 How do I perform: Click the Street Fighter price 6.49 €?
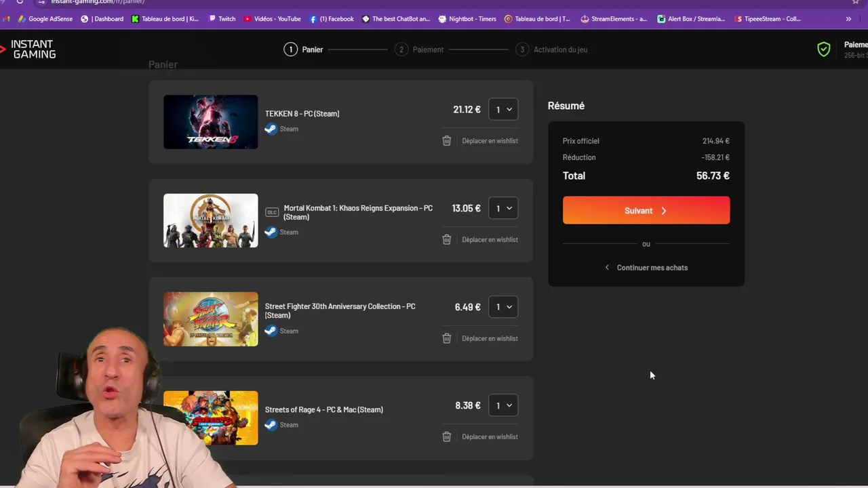pos(467,307)
